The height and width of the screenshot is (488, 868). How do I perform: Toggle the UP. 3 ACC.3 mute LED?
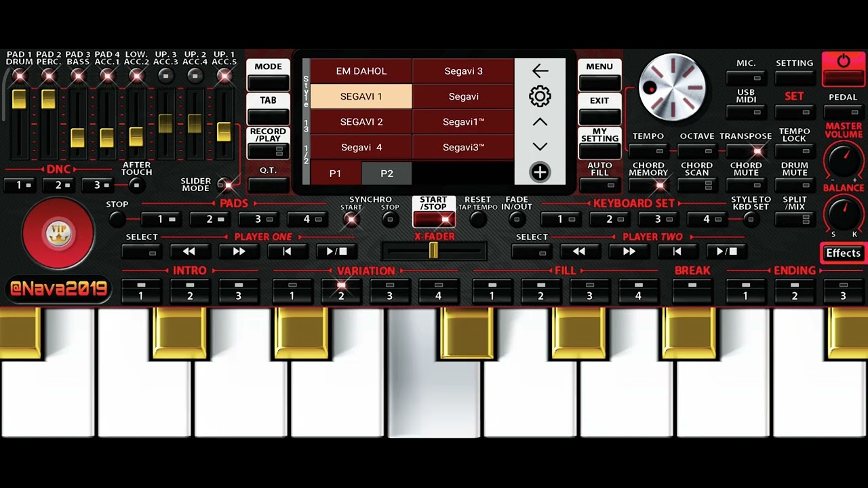(165, 76)
